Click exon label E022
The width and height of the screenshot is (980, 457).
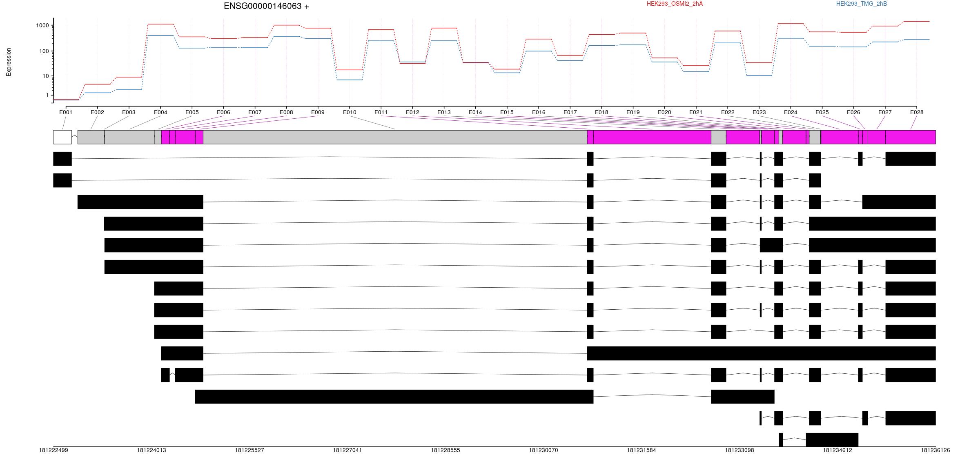(728, 112)
